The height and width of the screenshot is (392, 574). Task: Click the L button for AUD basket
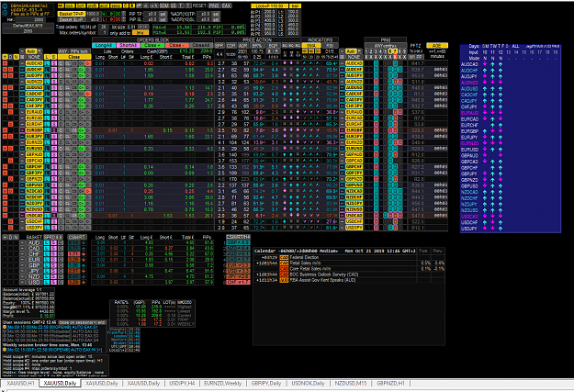(x=47, y=242)
